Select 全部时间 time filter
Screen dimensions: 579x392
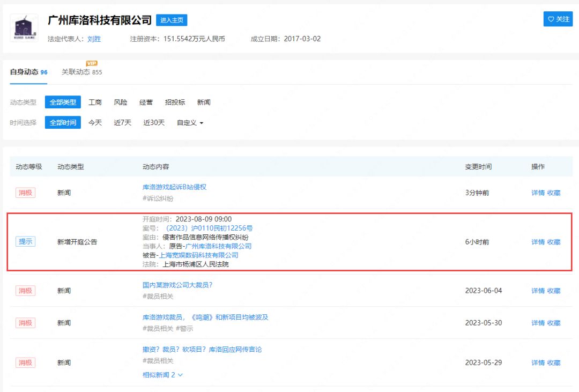63,122
